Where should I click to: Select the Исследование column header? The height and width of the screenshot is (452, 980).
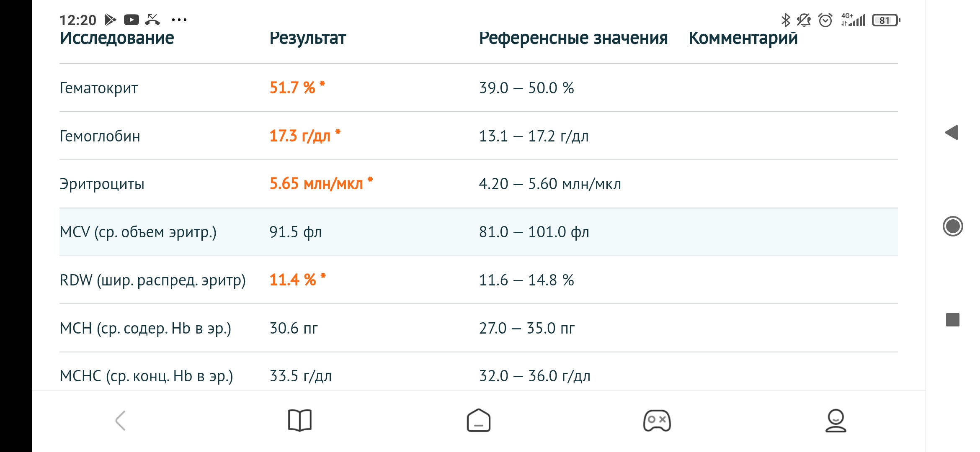pos(117,38)
